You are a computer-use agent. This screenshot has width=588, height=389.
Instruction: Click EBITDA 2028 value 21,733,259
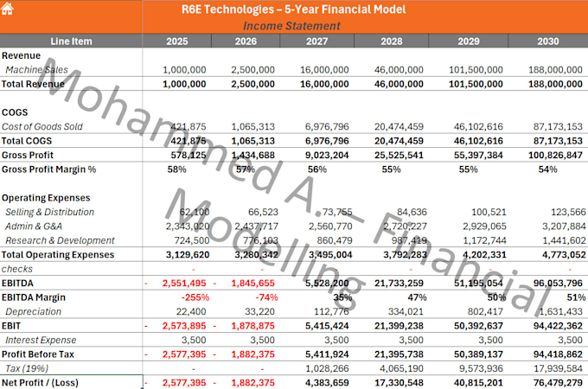pos(399,284)
